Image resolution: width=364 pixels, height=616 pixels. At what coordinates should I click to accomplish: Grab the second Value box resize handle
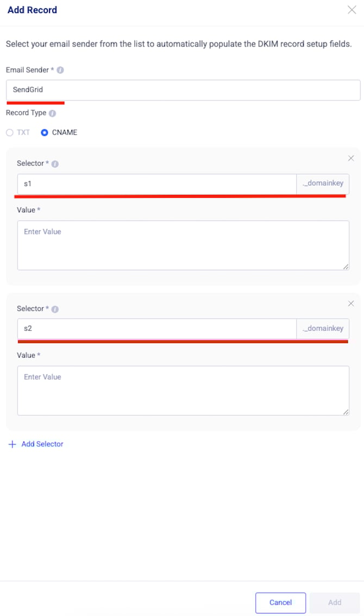click(x=346, y=412)
